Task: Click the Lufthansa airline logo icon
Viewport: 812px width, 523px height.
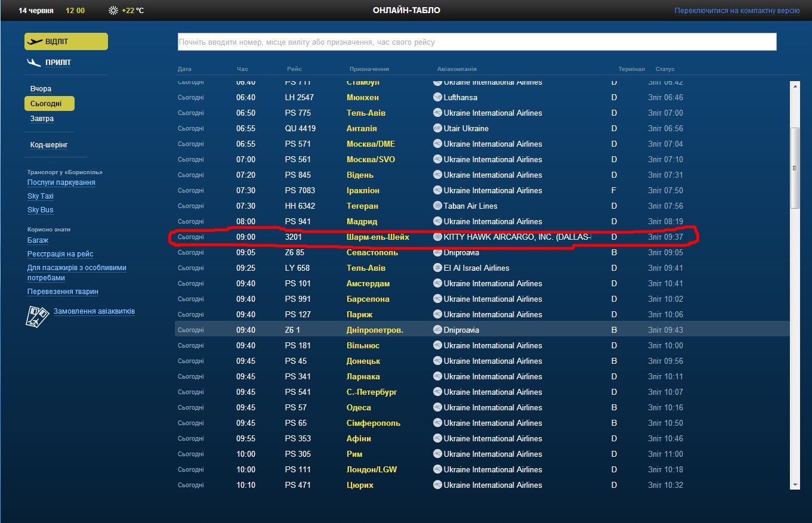Action: [438, 97]
